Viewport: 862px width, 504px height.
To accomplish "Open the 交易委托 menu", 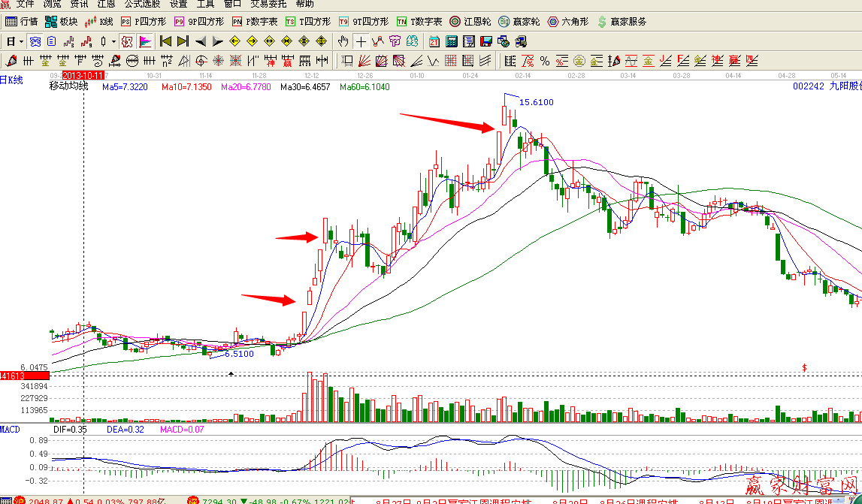I will [267, 5].
